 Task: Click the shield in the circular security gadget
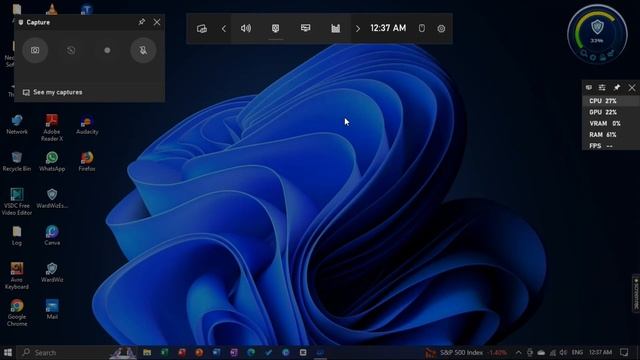pos(597,27)
